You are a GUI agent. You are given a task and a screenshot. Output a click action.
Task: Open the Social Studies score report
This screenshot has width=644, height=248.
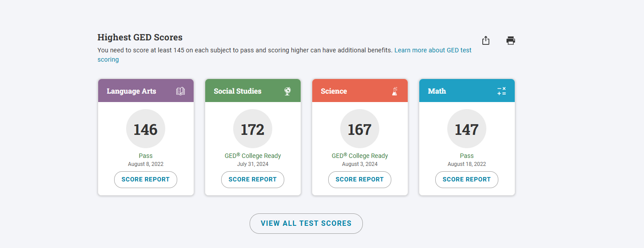tap(253, 180)
